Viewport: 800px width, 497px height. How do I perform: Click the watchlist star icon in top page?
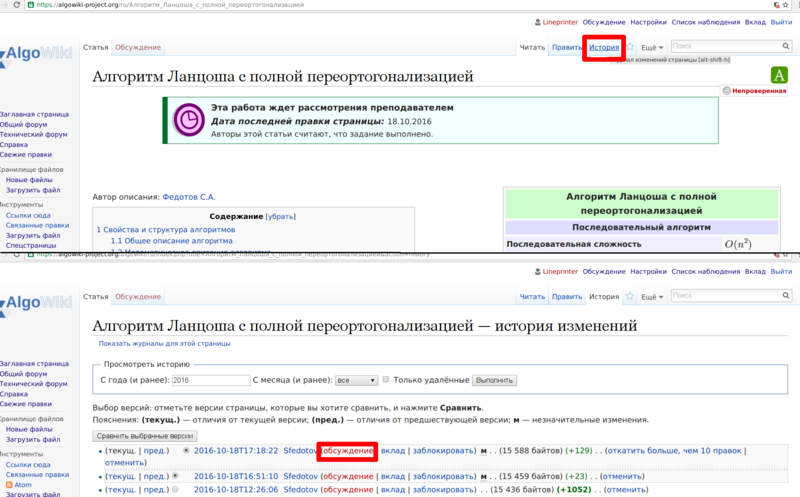click(x=630, y=47)
